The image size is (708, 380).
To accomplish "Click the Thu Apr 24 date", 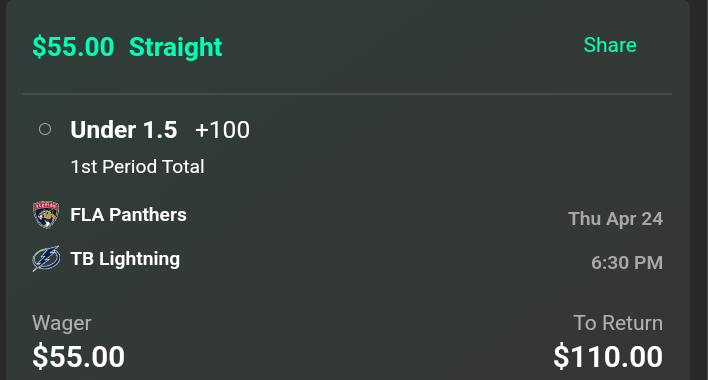I will tap(615, 219).
